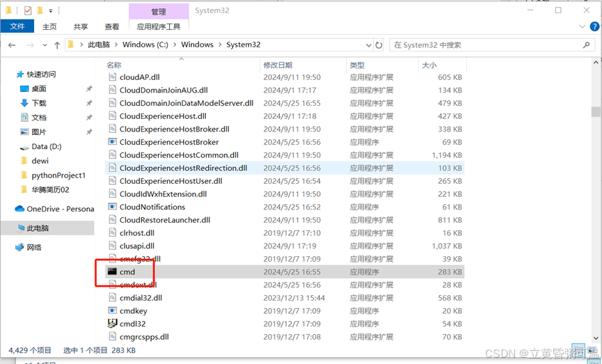The height and width of the screenshot is (364, 602).
Task: Click the Network icon in sidebar
Action: pos(19,247)
